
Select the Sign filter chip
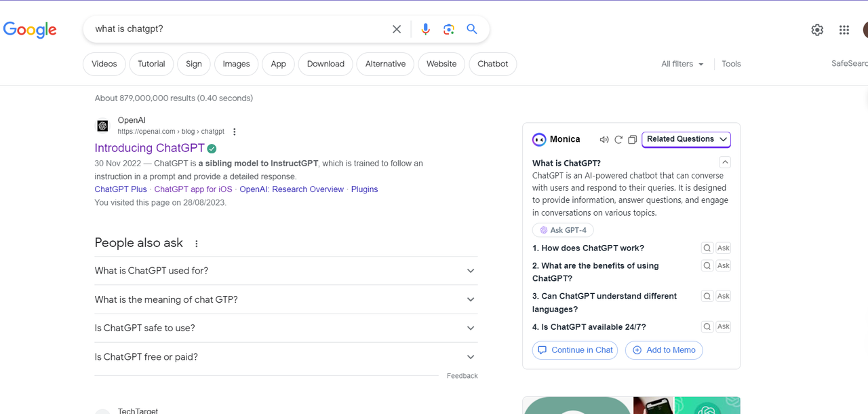pyautogui.click(x=194, y=64)
